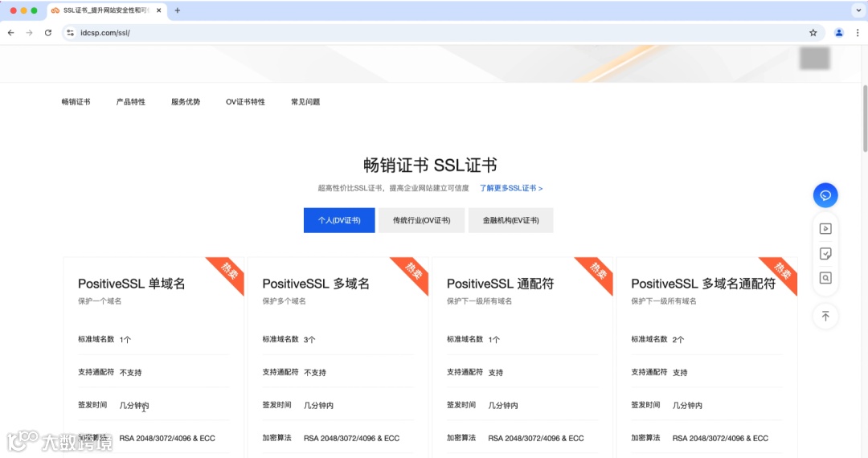Go back to the previous page
Image resolution: width=868 pixels, height=458 pixels.
11,33
